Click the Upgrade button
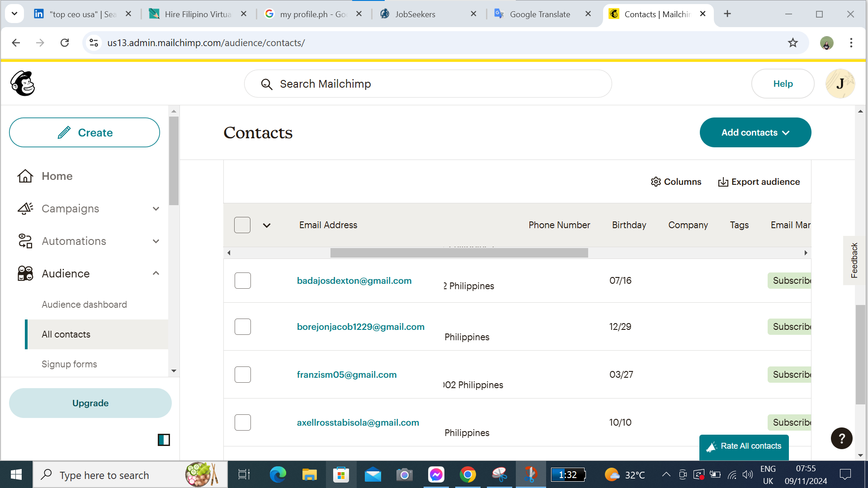 pyautogui.click(x=90, y=403)
